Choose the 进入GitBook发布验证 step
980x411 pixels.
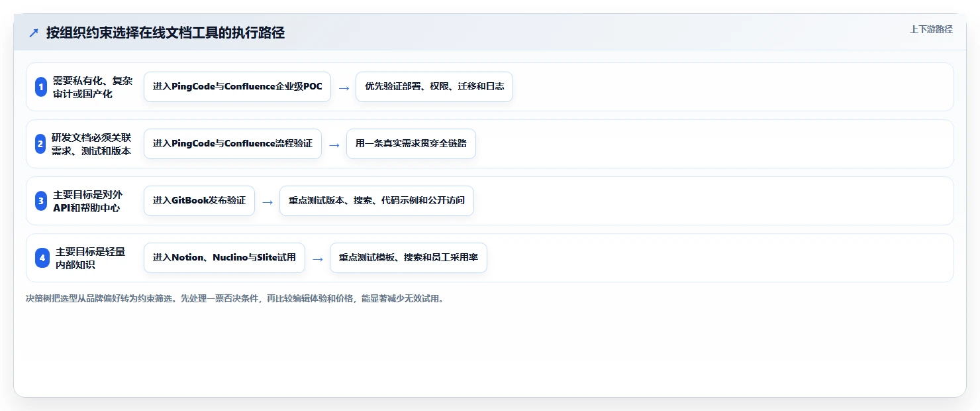click(199, 201)
